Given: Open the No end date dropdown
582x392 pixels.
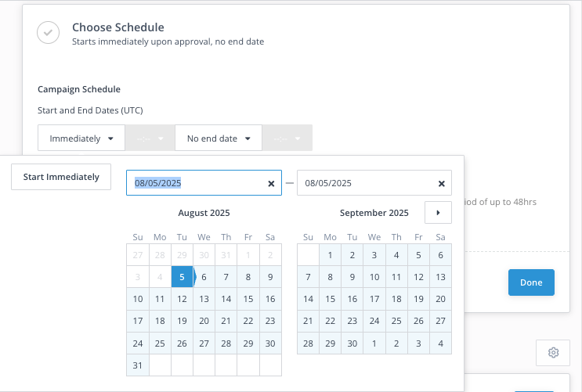Looking at the screenshot, I should point(219,138).
